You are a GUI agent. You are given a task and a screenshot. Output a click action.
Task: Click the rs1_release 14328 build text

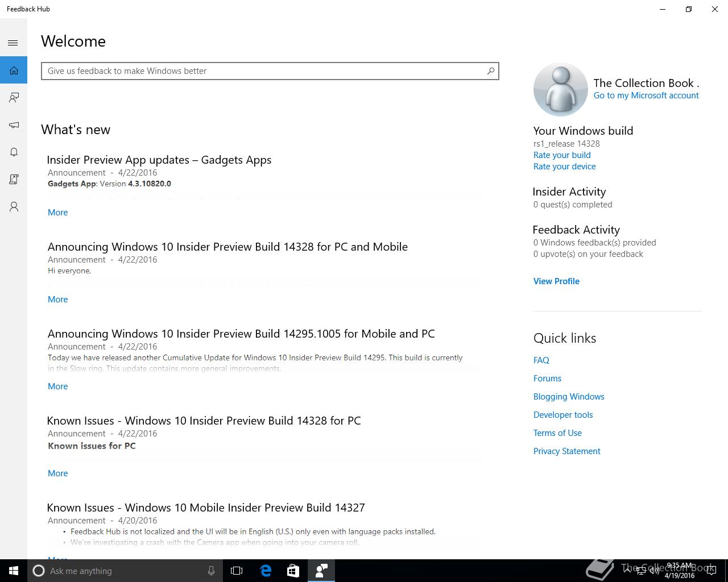click(x=566, y=144)
